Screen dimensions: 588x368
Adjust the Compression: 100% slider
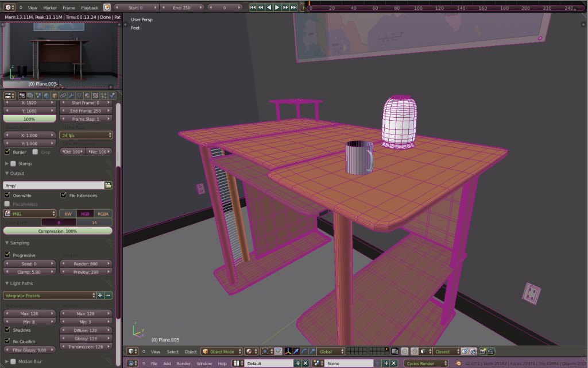(x=57, y=231)
